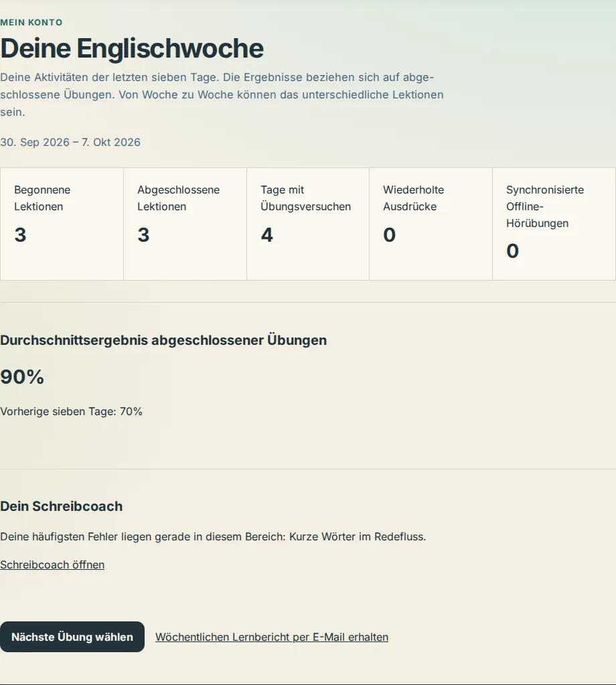Click the 'Tage mit Übungsversuchen' card label
This screenshot has height=685, width=616.
pyautogui.click(x=306, y=198)
